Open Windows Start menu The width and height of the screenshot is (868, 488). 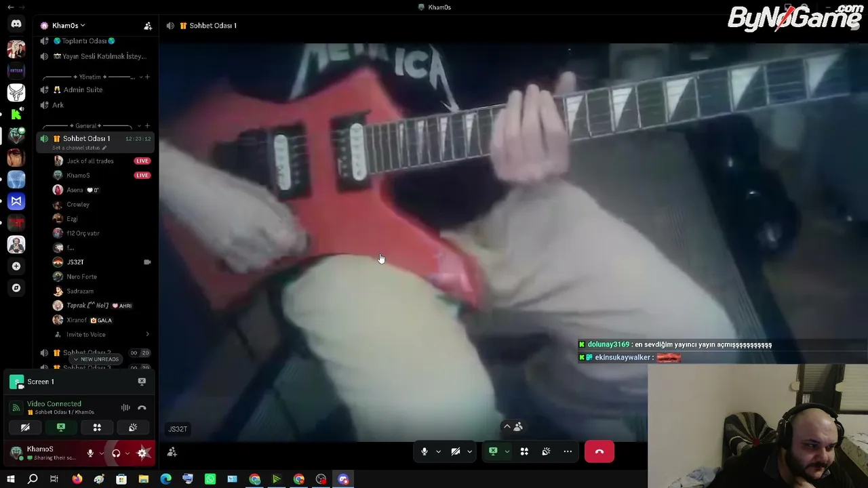(x=10, y=479)
